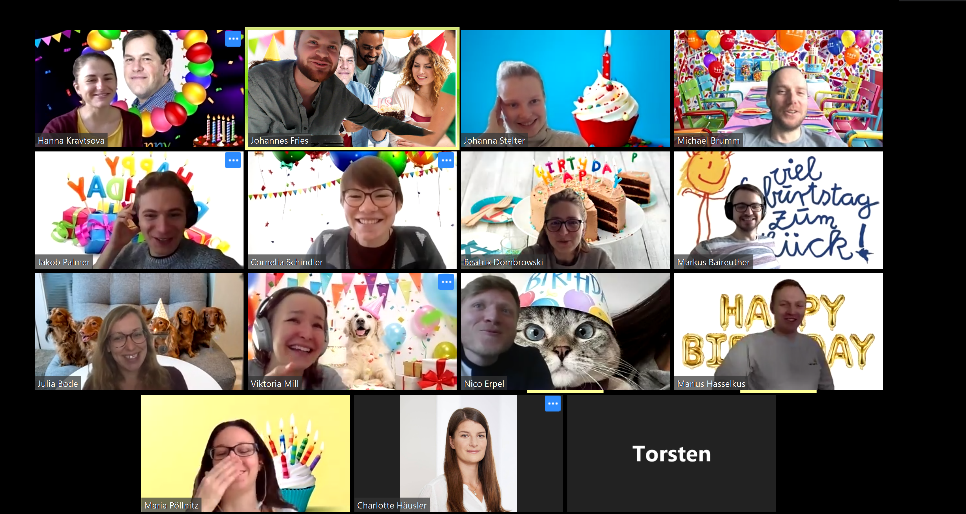966x514 pixels.
Task: Select the video with chocolate cake background
Action: [x=566, y=210]
